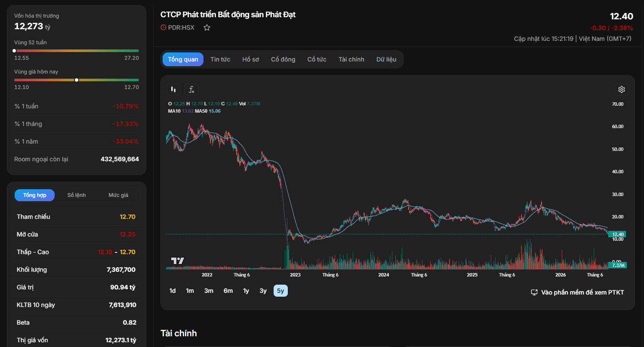Click the Vùng giá hôm nay slider marker
Viewport: 644px width, 347px height.
tap(77, 80)
